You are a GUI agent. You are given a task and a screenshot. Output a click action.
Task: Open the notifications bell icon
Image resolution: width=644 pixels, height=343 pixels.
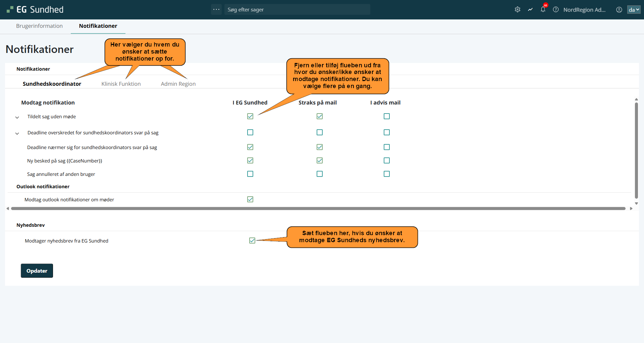click(x=543, y=10)
